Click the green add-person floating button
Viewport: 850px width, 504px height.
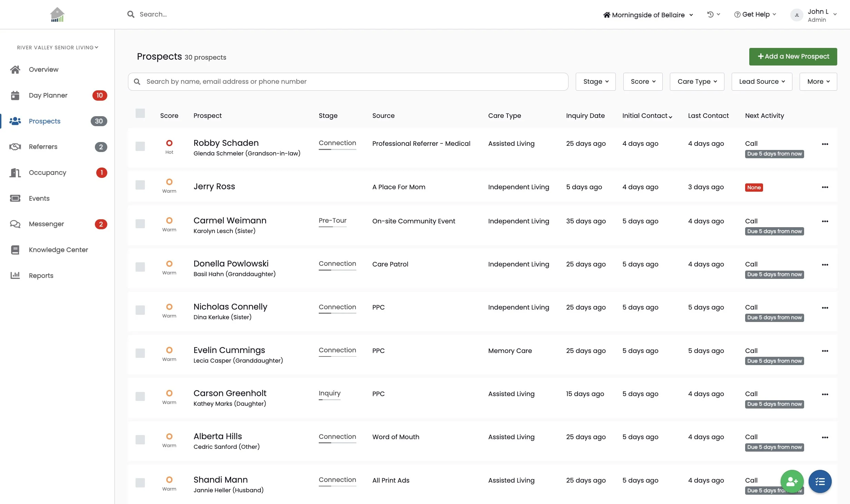point(792,482)
